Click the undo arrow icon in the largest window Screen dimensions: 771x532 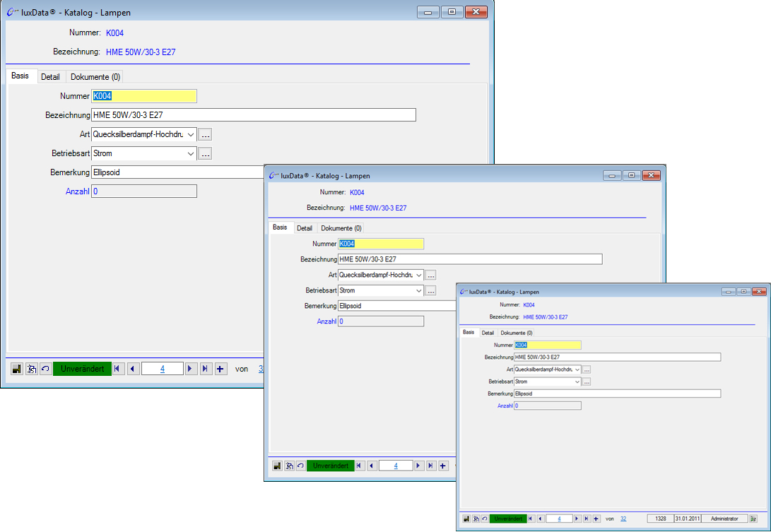click(x=45, y=369)
